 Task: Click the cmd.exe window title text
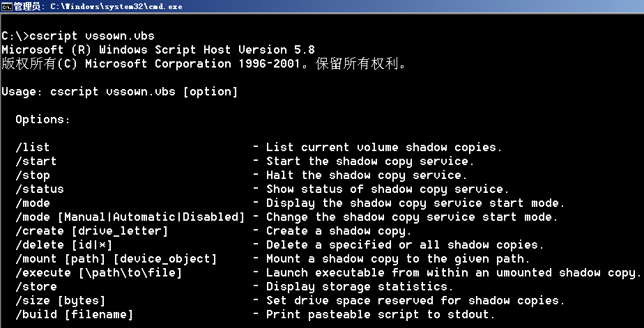(98, 6)
